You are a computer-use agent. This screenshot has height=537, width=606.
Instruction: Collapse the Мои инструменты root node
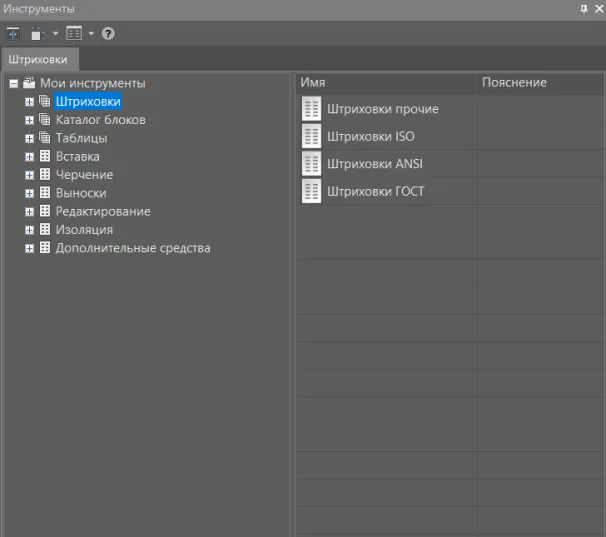14,84
